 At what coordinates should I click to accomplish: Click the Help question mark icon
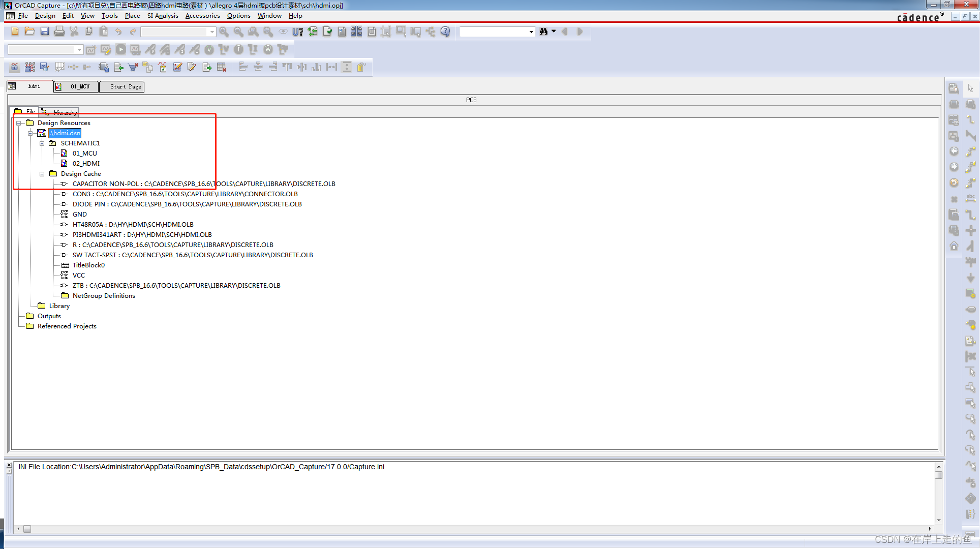click(x=445, y=32)
